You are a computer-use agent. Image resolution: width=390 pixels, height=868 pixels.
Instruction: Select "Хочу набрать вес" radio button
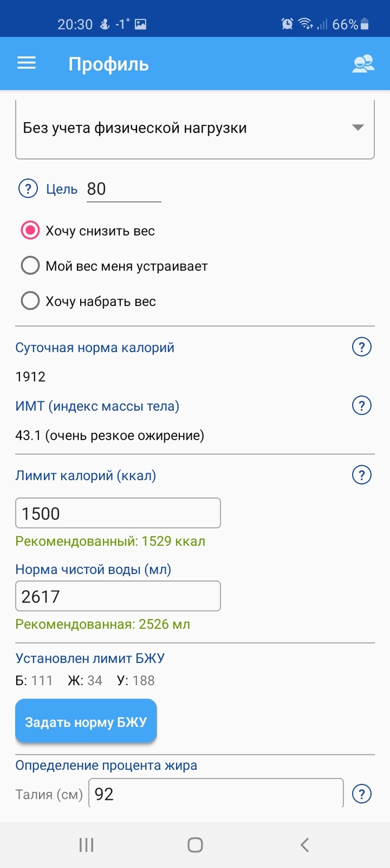[30, 302]
